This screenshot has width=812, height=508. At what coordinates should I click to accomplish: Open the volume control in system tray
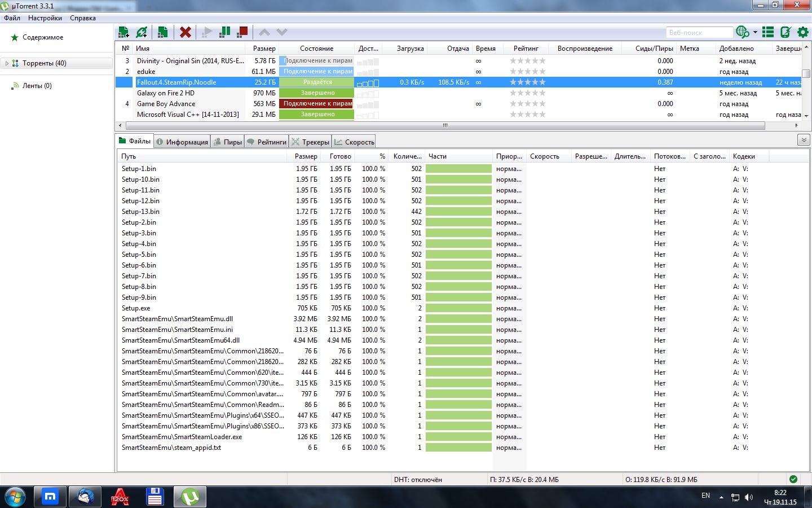(749, 497)
